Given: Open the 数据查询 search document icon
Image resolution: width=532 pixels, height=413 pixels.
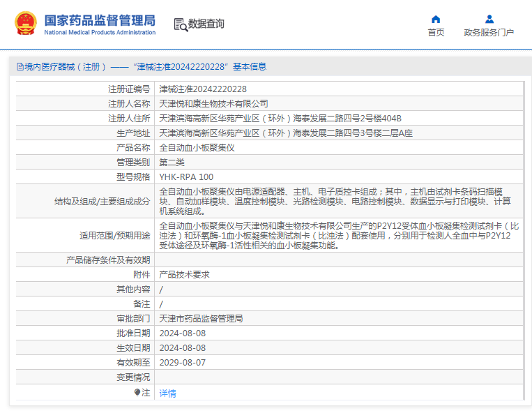Looking at the screenshot, I should 181,25.
